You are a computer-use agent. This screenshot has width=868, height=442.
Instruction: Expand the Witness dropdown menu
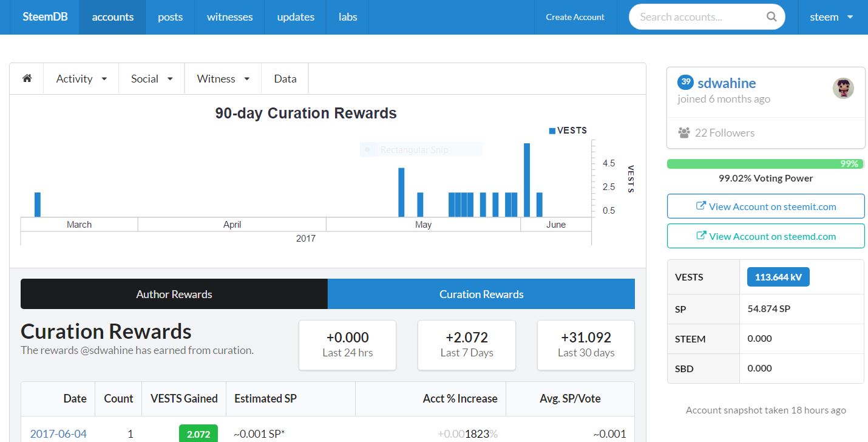[223, 79]
